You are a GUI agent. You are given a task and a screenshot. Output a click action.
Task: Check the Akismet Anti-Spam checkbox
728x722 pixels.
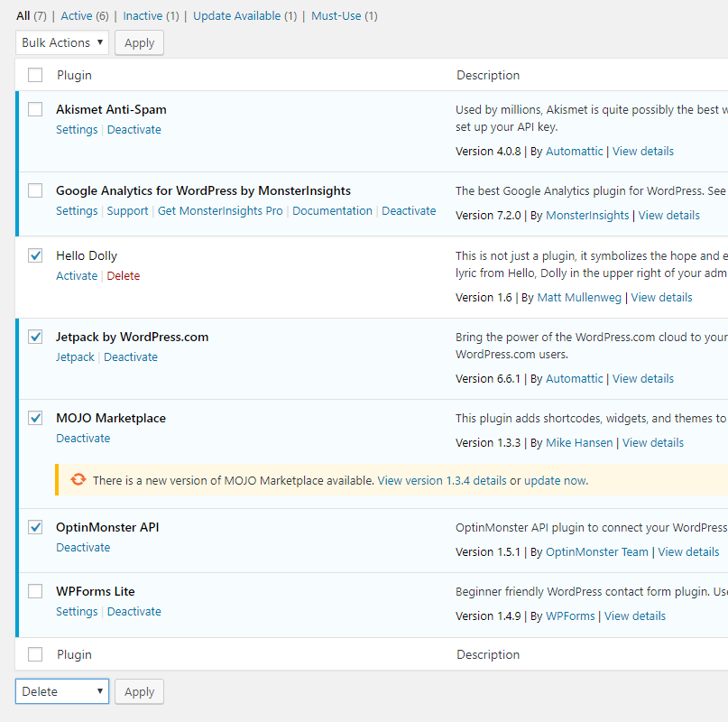35,109
